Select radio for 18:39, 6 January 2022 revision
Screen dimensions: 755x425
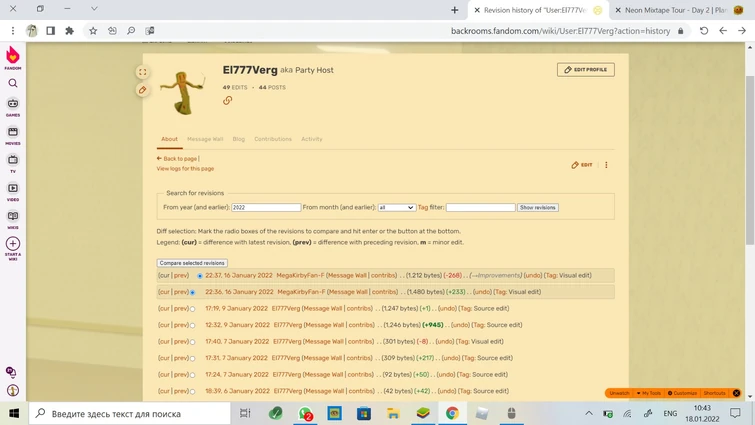pos(193,392)
